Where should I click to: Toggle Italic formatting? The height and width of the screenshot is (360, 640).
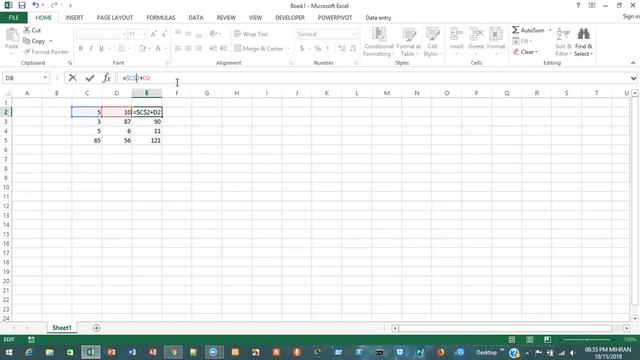(x=91, y=48)
